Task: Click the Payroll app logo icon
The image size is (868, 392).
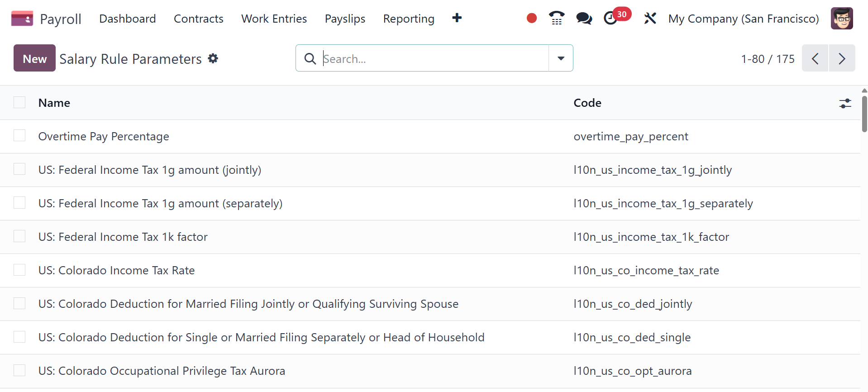Action: click(x=22, y=19)
